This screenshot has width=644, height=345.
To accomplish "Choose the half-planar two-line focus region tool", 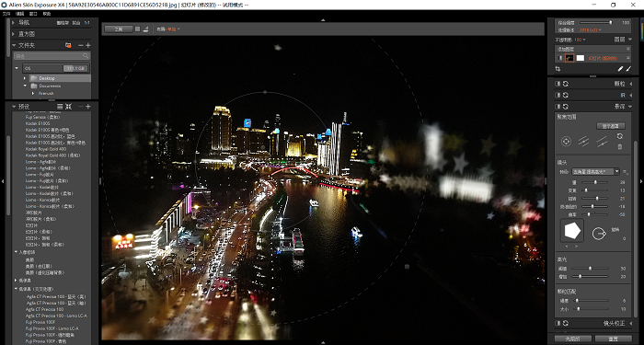I will click(x=602, y=142).
